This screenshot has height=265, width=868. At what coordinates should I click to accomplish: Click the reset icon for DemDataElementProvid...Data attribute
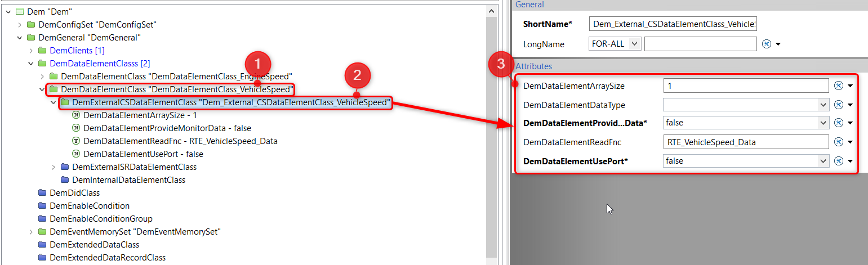tap(838, 123)
